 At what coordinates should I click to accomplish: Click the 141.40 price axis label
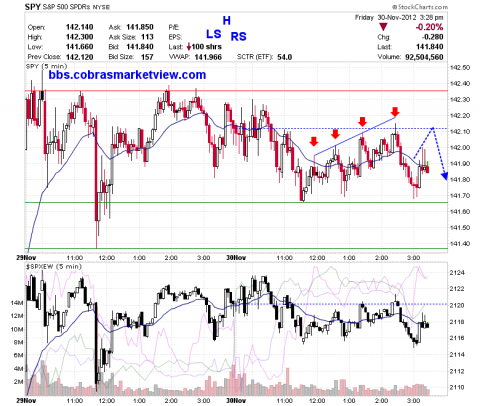460,244
